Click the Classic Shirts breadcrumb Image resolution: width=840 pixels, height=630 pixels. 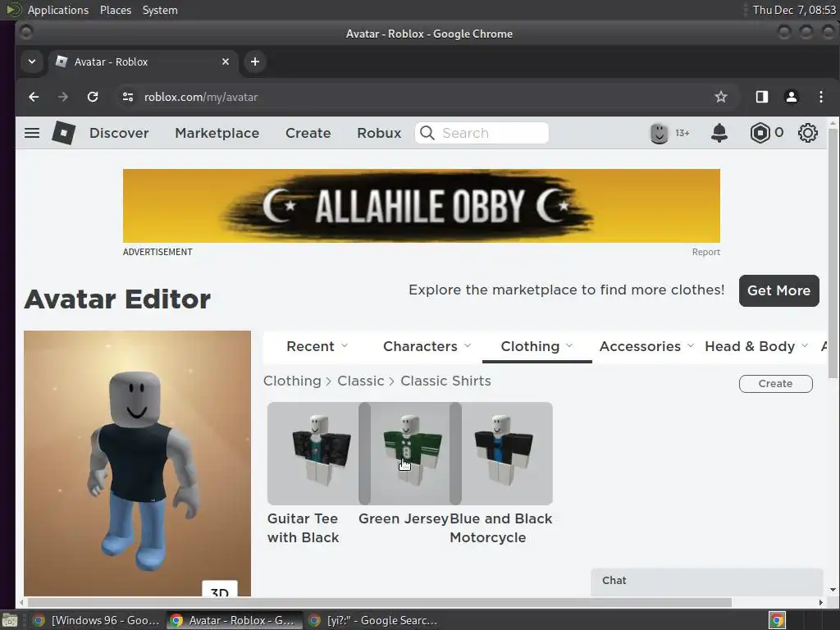(445, 381)
